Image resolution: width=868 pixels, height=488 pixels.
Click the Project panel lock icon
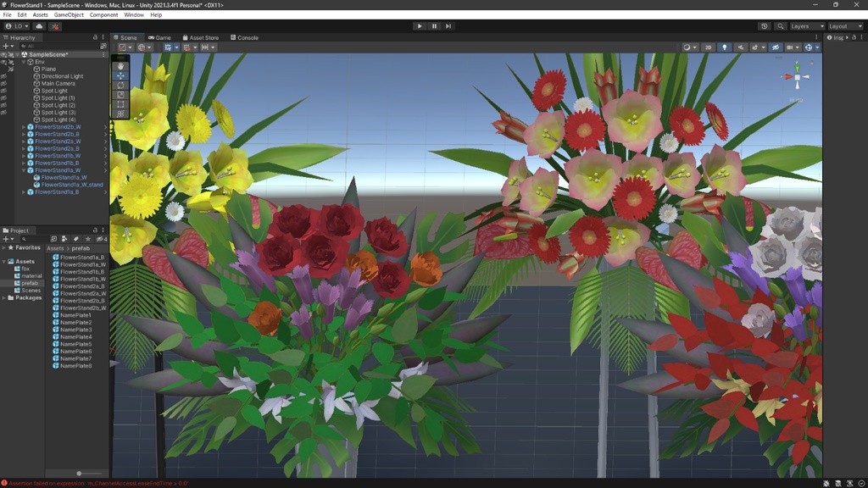click(95, 230)
